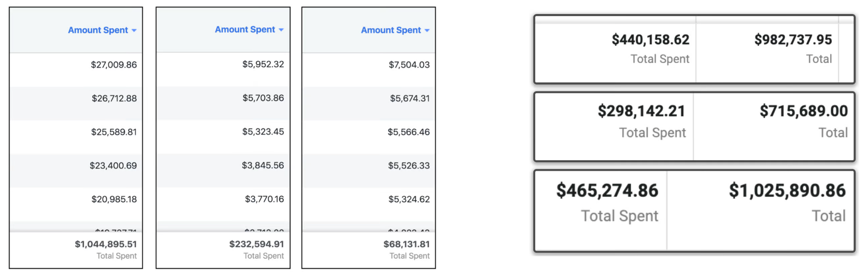Click the $5,566.46 amount cell
This screenshot has width=868, height=277.
408,132
